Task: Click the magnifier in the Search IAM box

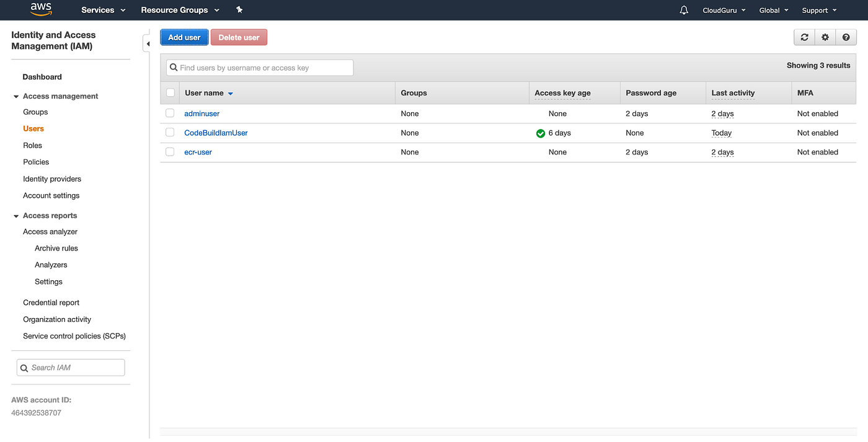Action: click(24, 367)
